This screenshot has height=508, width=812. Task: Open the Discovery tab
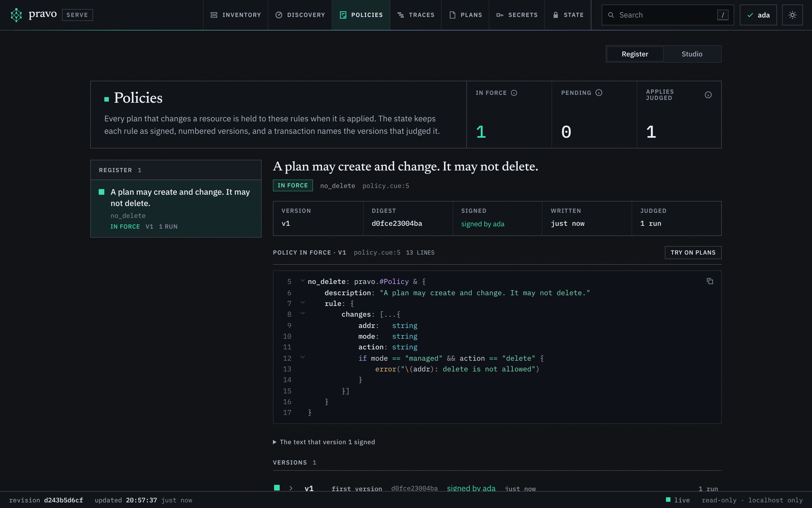(x=300, y=15)
